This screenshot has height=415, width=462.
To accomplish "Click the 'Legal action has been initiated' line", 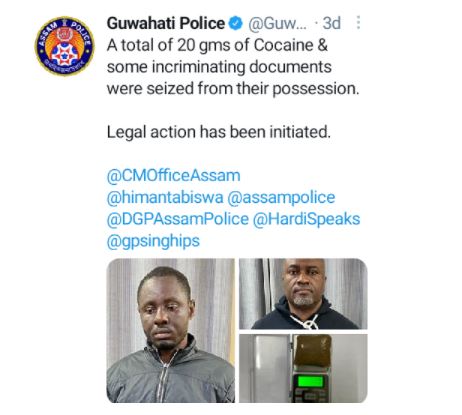I will (x=219, y=132).
